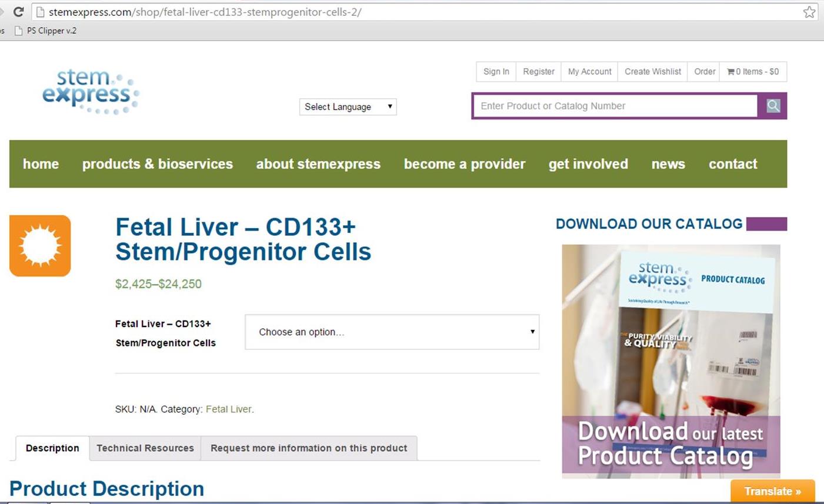This screenshot has width=824, height=504.
Task: Click the Fetal Liver – CD133+ product title
Action: [243, 239]
